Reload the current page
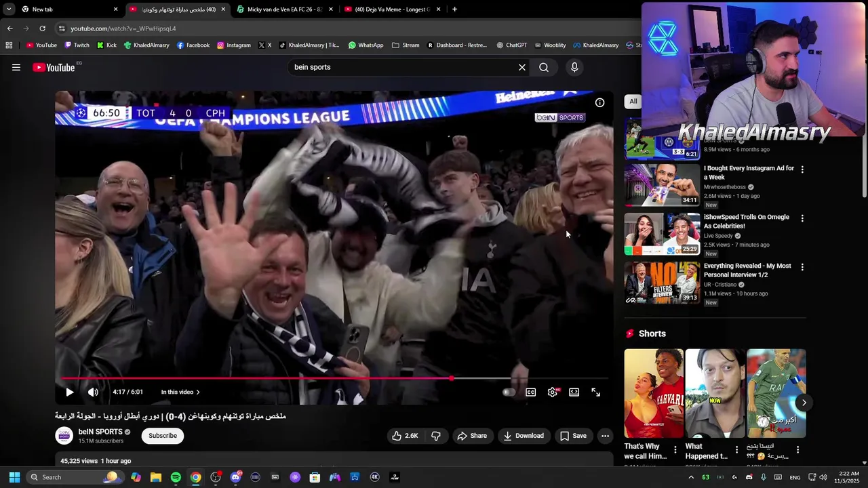Image resolution: width=868 pixels, height=488 pixels. point(42,28)
